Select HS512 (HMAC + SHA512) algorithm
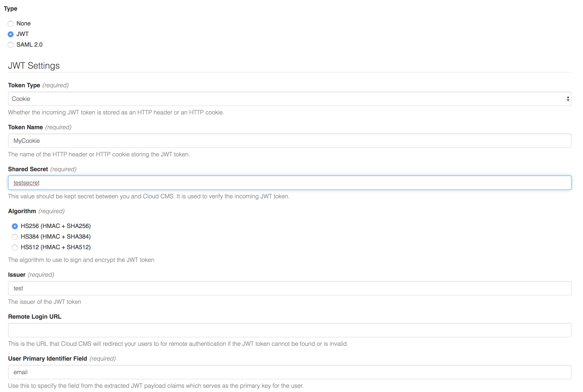583x392 pixels. [15, 247]
